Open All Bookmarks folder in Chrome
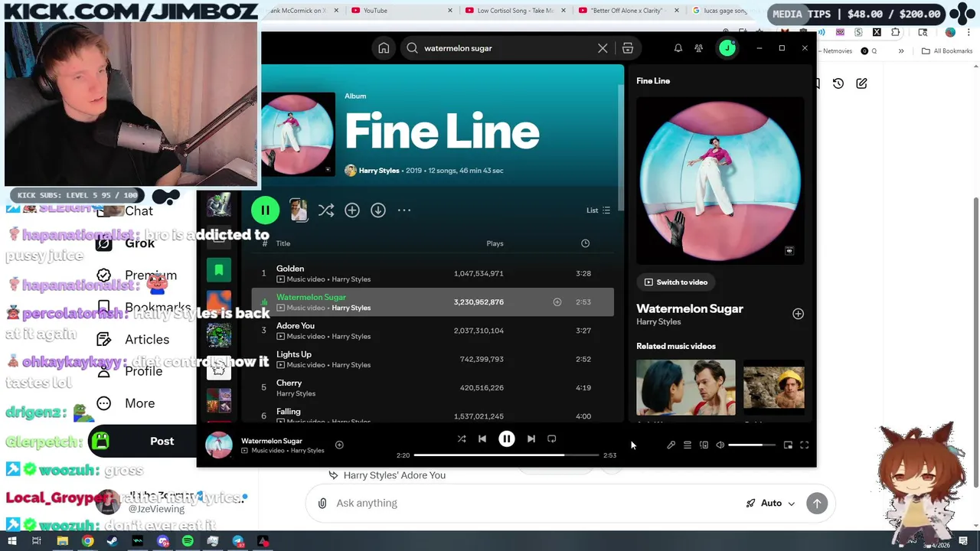The image size is (980, 551). point(947,51)
